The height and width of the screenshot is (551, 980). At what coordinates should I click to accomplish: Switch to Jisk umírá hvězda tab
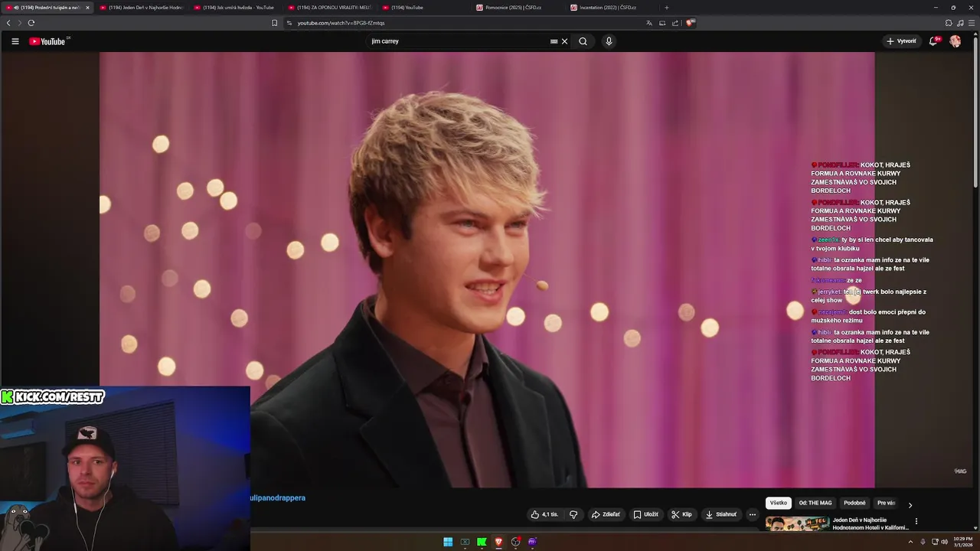click(235, 8)
